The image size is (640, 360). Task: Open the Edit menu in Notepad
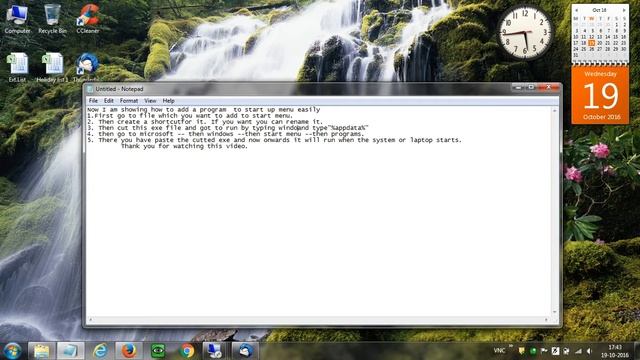pyautogui.click(x=109, y=100)
